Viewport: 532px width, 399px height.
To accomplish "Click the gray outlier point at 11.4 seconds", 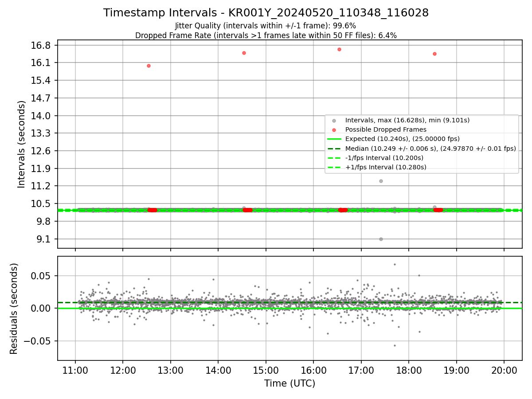I will tap(381, 181).
